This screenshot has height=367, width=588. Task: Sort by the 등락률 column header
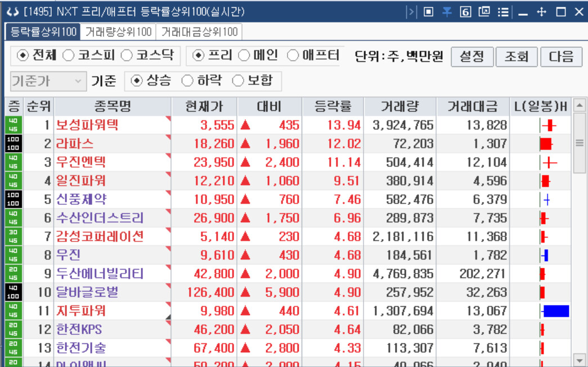(x=333, y=106)
